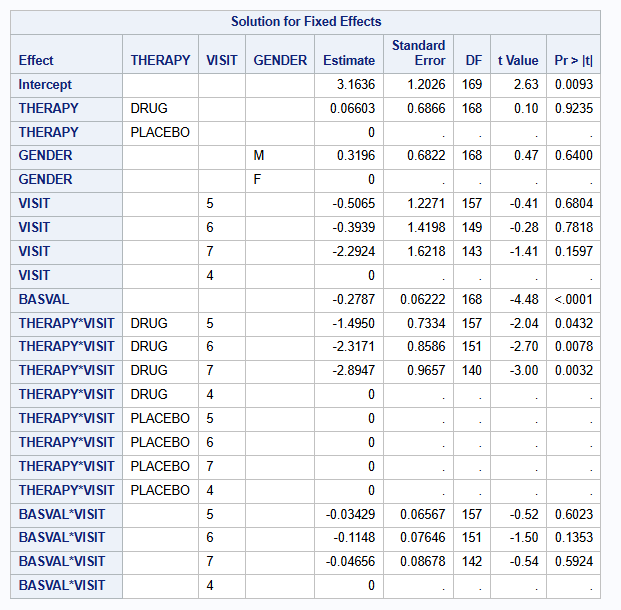Select the 'GENDER' column header
The height and width of the screenshot is (610, 621).
[x=280, y=61]
